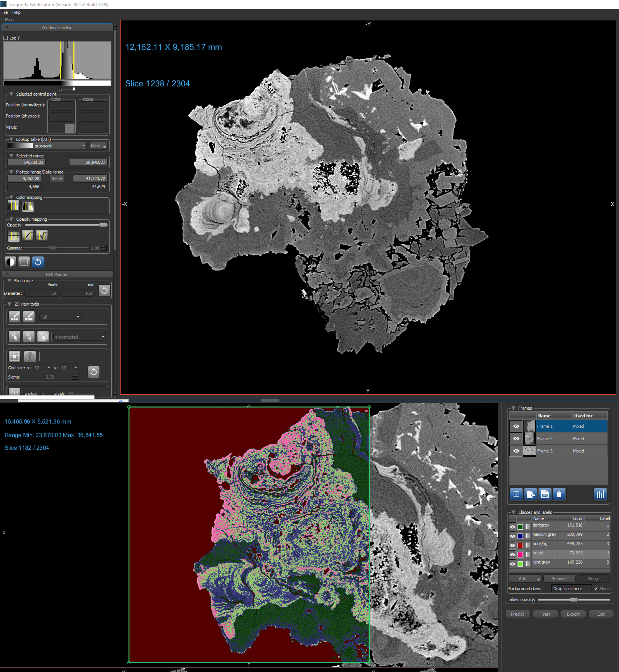Select the linear ramp opacity mapping icon

point(27,236)
